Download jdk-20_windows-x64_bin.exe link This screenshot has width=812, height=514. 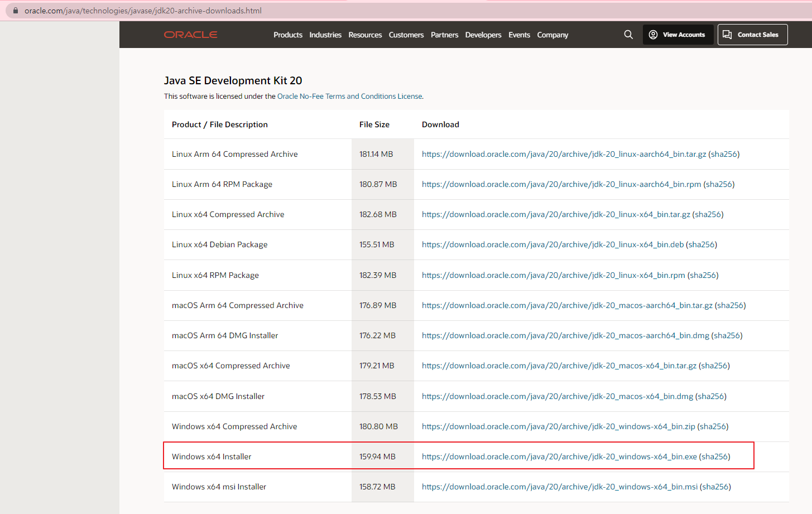pyautogui.click(x=559, y=457)
